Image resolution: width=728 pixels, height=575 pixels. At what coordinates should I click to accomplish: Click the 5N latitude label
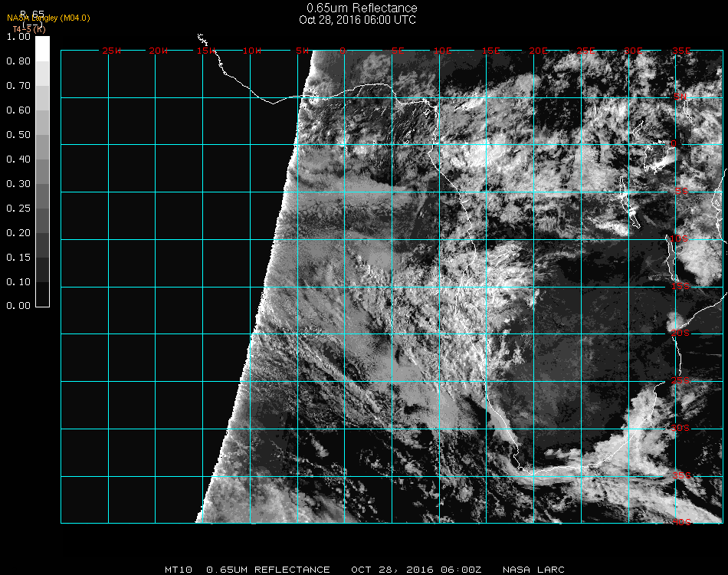(680, 97)
